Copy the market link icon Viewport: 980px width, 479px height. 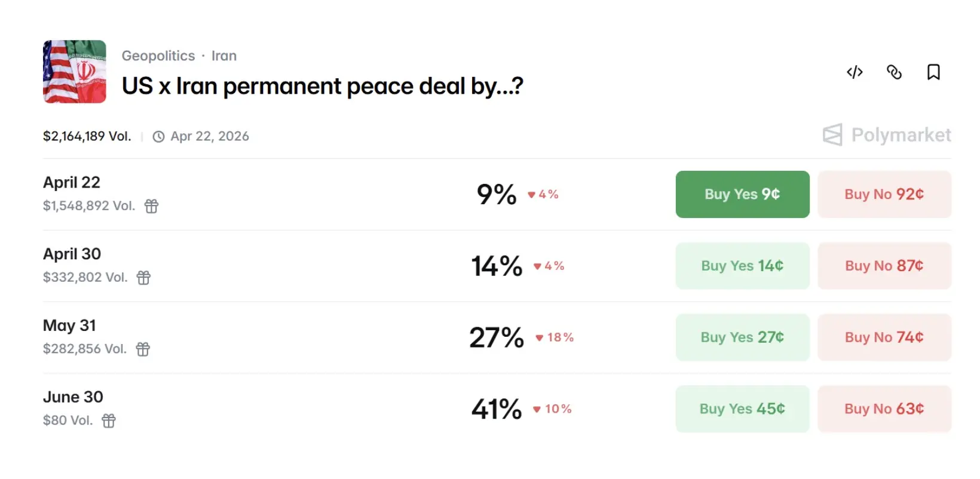894,72
